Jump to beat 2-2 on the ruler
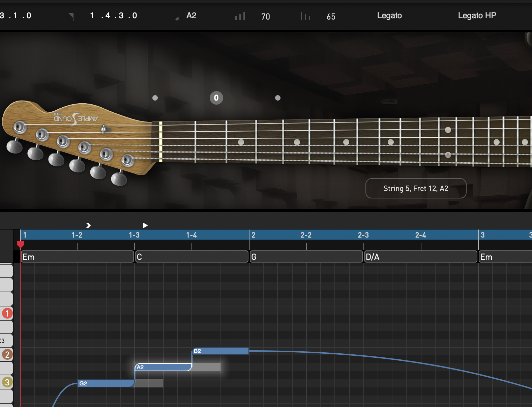The width and height of the screenshot is (532, 407). pos(306,235)
